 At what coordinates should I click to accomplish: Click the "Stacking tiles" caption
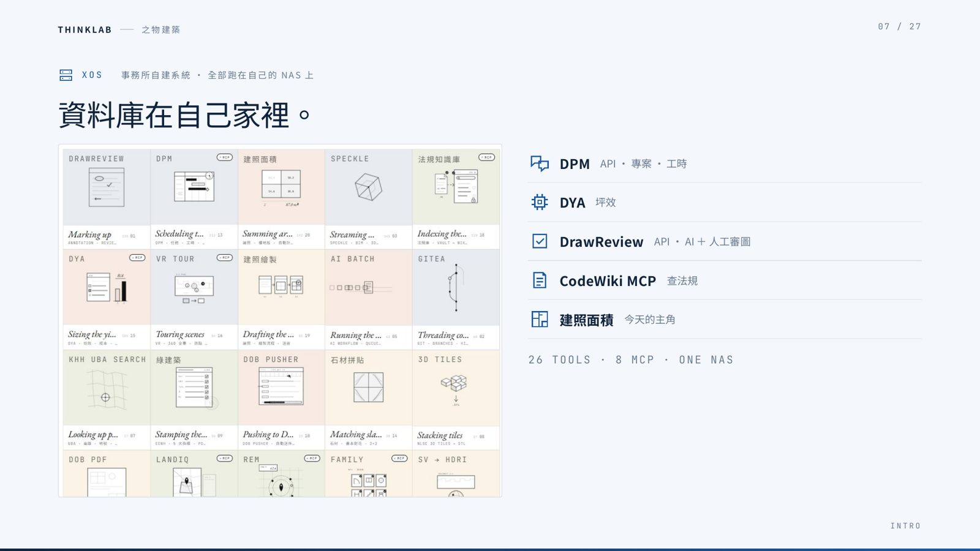pyautogui.click(x=440, y=435)
